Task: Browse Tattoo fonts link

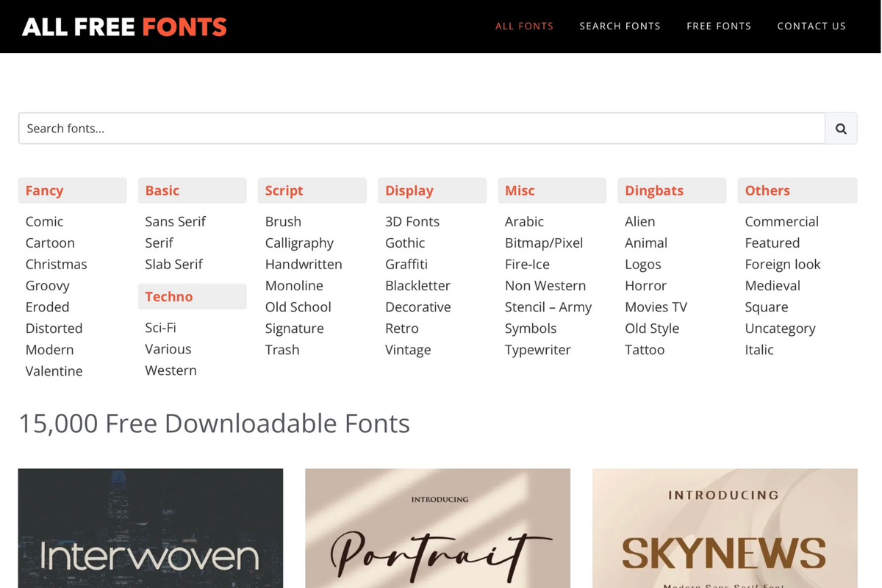Action: pos(644,350)
